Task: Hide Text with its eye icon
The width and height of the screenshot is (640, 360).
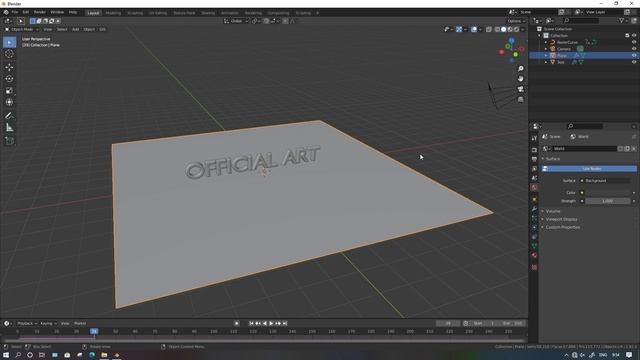Action: click(x=634, y=62)
